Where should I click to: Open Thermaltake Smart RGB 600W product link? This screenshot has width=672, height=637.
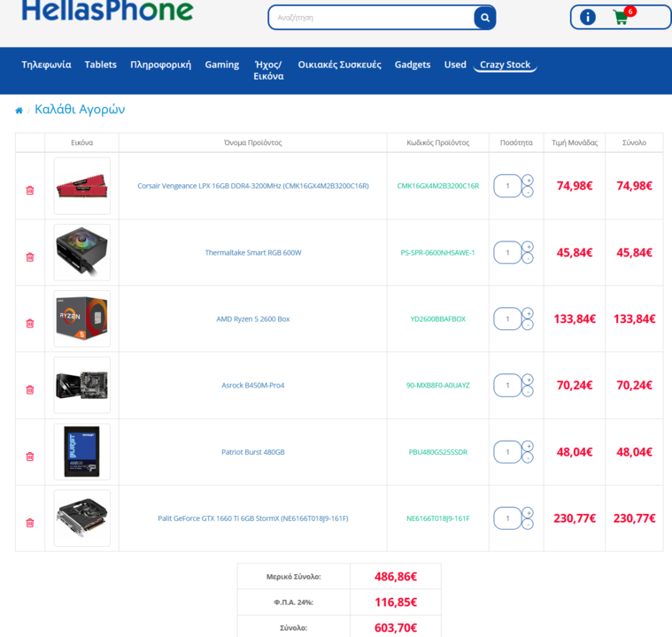[x=253, y=253]
